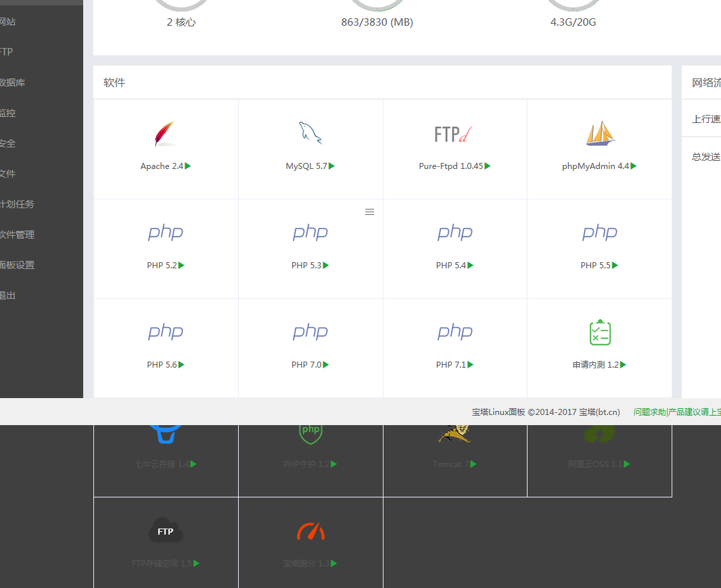The width and height of the screenshot is (721, 588).
Task: Click the phpMyAdmin sailboat icon
Action: [x=600, y=133]
